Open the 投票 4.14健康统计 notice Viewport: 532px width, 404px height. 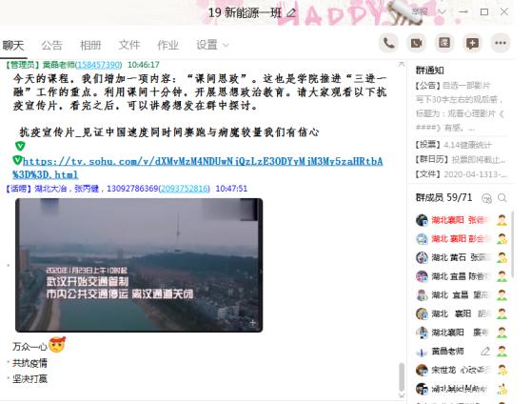click(x=453, y=145)
